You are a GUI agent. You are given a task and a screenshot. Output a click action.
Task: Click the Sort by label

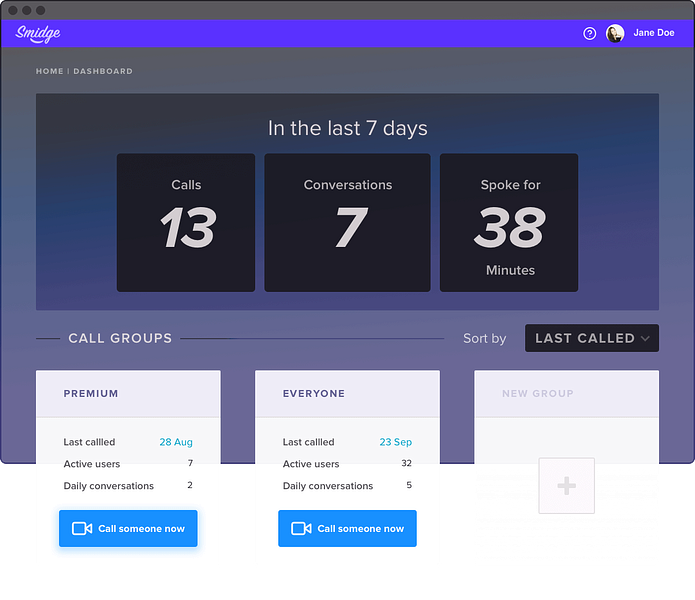[484, 339]
